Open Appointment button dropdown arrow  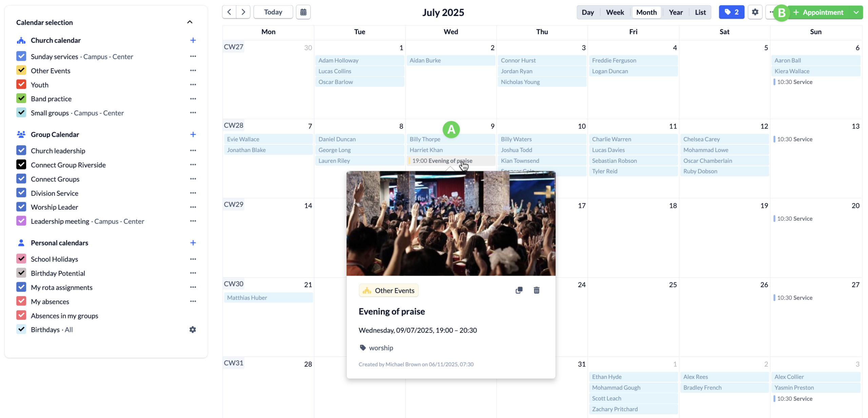pyautogui.click(x=856, y=12)
